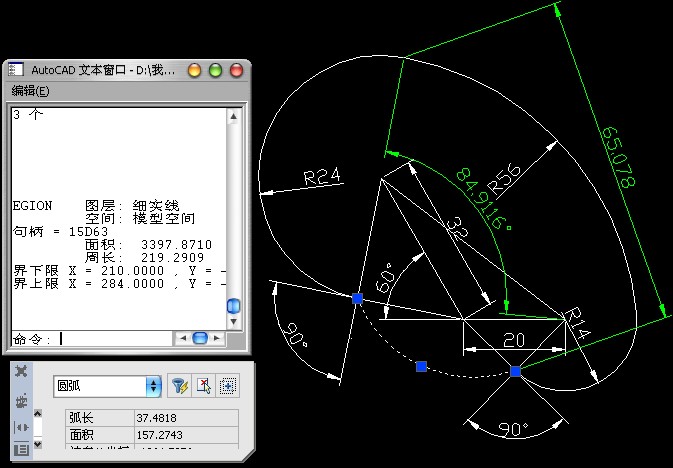The width and height of the screenshot is (673, 468).
Task: Click the 周长: 219.2909 line
Action: click(145, 258)
